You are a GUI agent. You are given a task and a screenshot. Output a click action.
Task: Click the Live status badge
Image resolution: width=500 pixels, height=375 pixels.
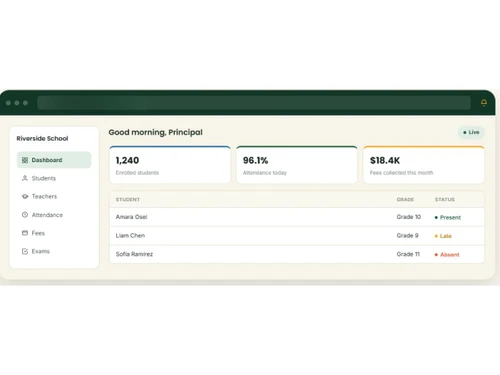[x=471, y=132]
